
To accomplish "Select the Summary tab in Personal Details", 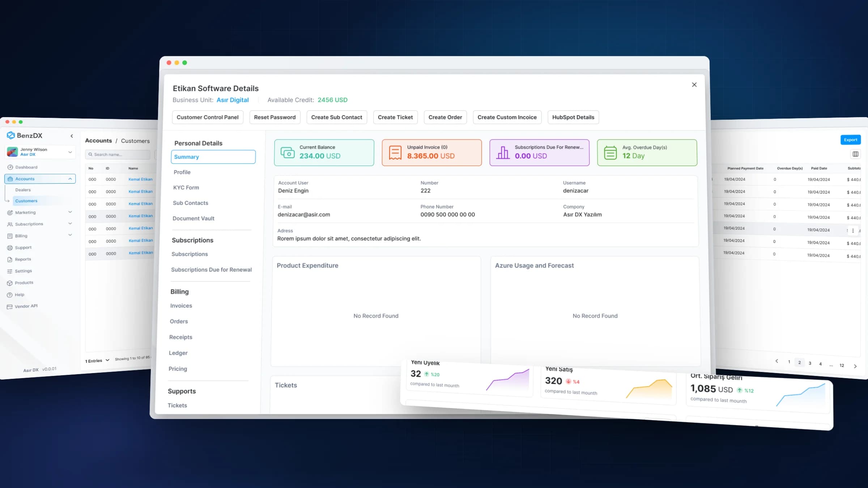I will (213, 157).
